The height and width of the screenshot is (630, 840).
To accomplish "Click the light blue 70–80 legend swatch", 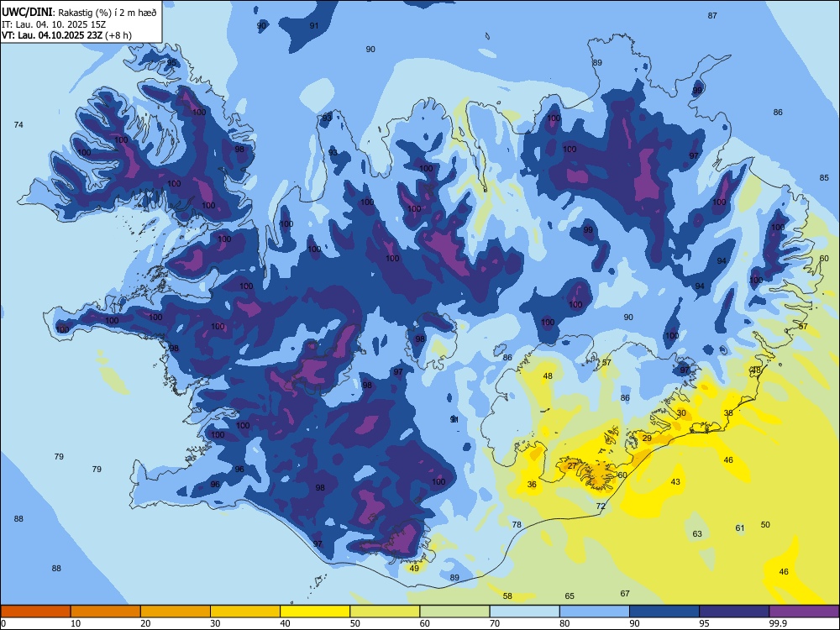I will pyautogui.click(x=524, y=612).
